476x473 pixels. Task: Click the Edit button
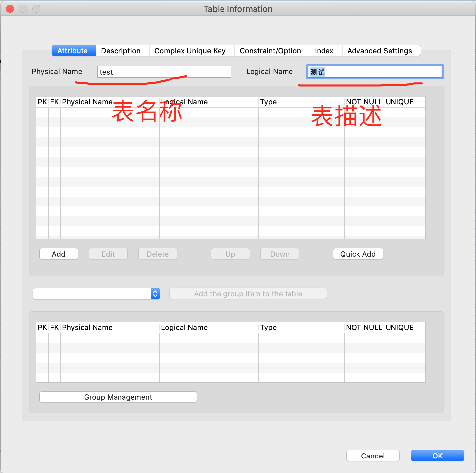coord(108,254)
